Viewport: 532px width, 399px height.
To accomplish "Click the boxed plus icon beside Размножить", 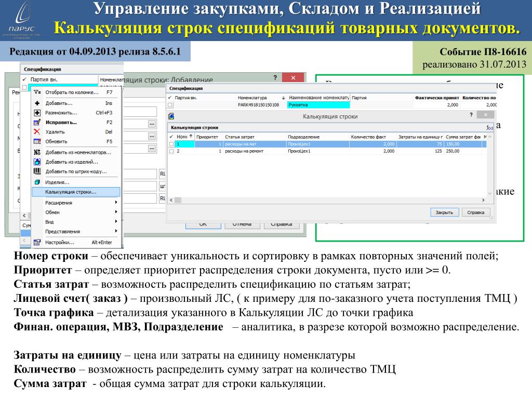I will [x=37, y=113].
